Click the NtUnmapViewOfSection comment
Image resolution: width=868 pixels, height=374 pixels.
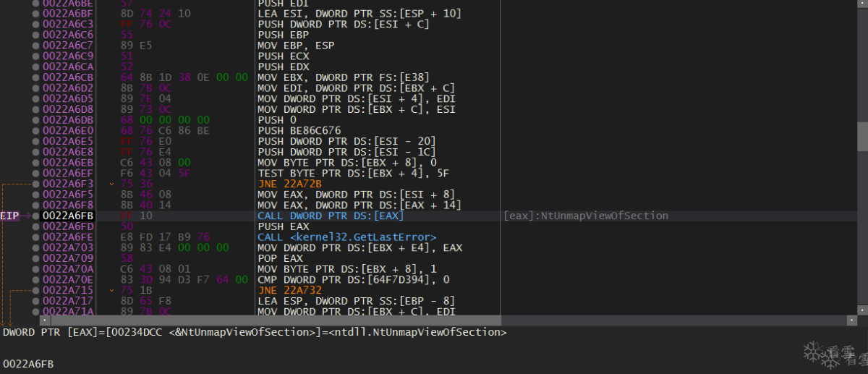click(x=586, y=216)
